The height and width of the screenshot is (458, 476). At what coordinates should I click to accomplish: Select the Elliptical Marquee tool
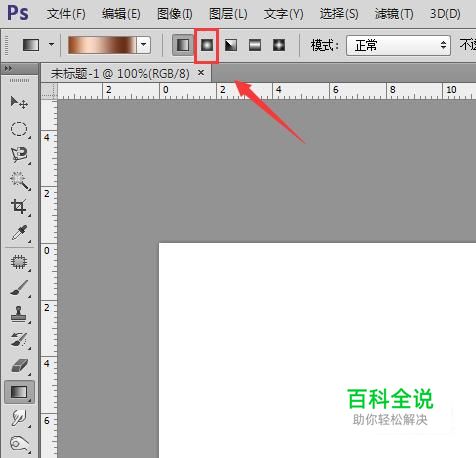point(19,129)
